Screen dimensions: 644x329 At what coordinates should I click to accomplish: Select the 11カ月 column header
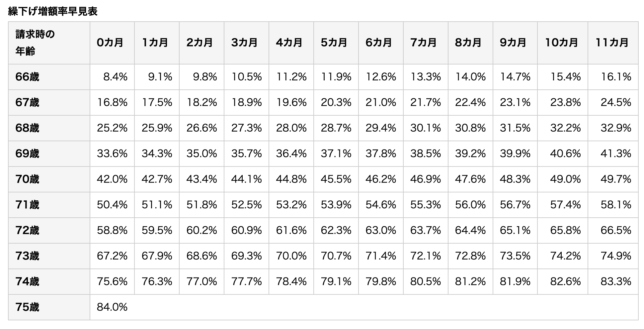(x=612, y=43)
